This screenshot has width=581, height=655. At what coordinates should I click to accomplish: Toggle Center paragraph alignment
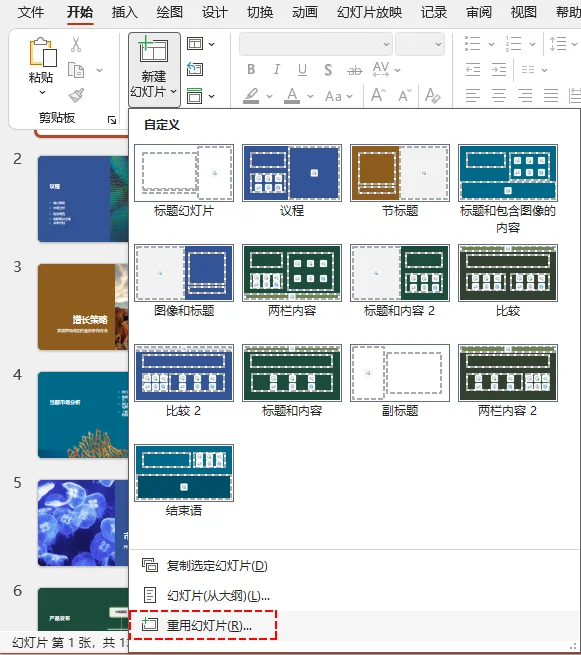(499, 96)
